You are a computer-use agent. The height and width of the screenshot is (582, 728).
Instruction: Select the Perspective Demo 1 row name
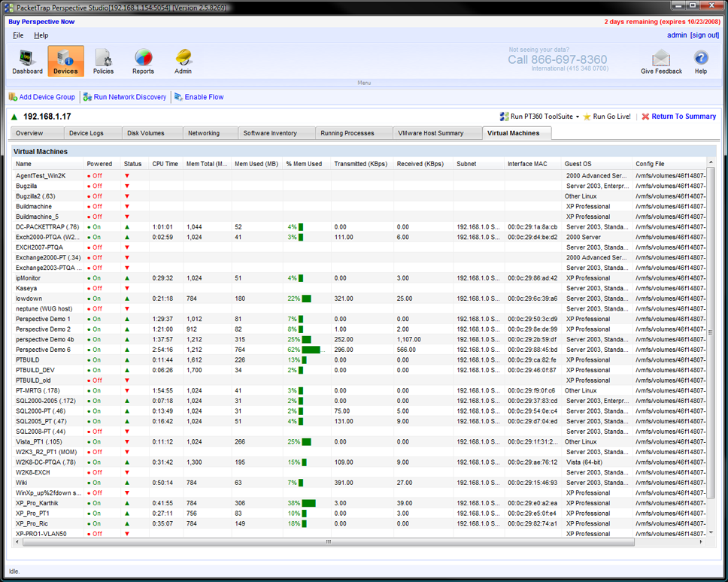[43, 320]
